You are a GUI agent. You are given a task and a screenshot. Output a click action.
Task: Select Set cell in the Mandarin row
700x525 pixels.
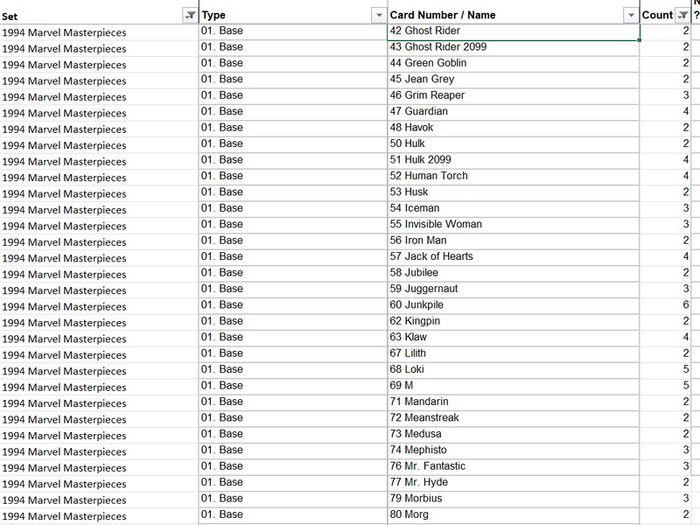click(x=99, y=403)
